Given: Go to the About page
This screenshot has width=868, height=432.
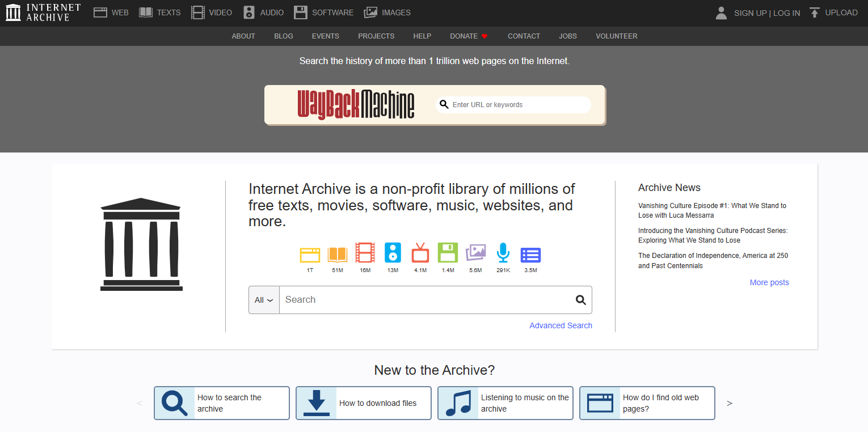Looking at the screenshot, I should click(x=243, y=36).
